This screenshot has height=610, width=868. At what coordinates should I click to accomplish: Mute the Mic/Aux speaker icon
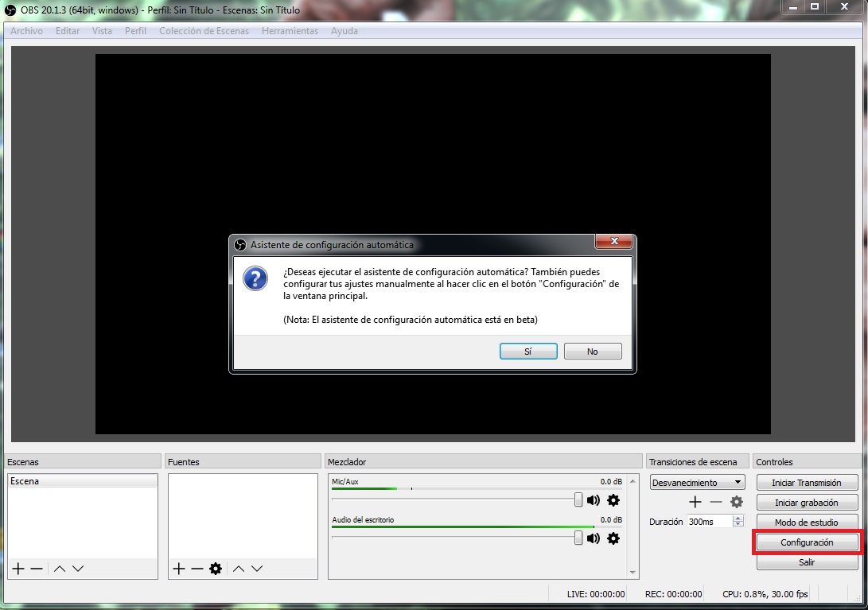594,500
